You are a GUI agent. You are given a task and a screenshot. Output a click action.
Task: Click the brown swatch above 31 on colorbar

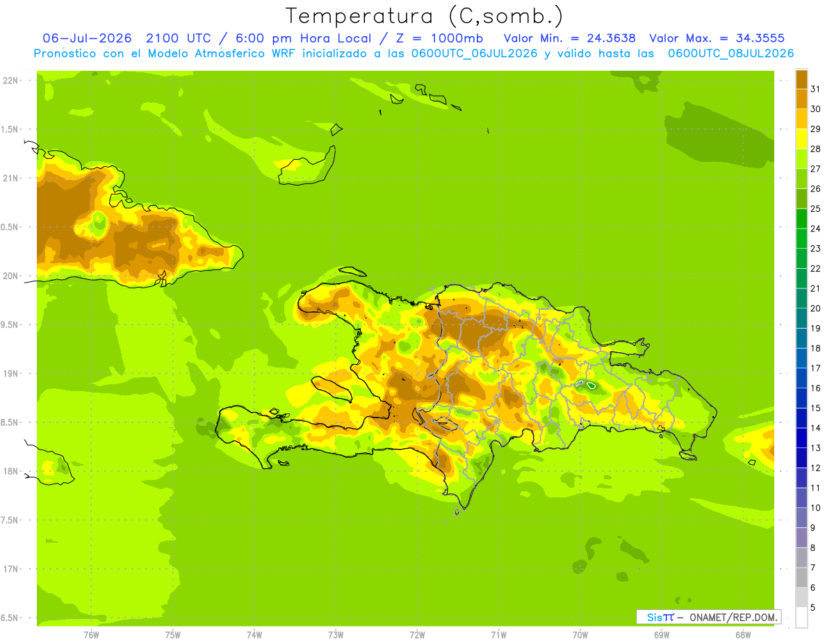[x=801, y=79]
